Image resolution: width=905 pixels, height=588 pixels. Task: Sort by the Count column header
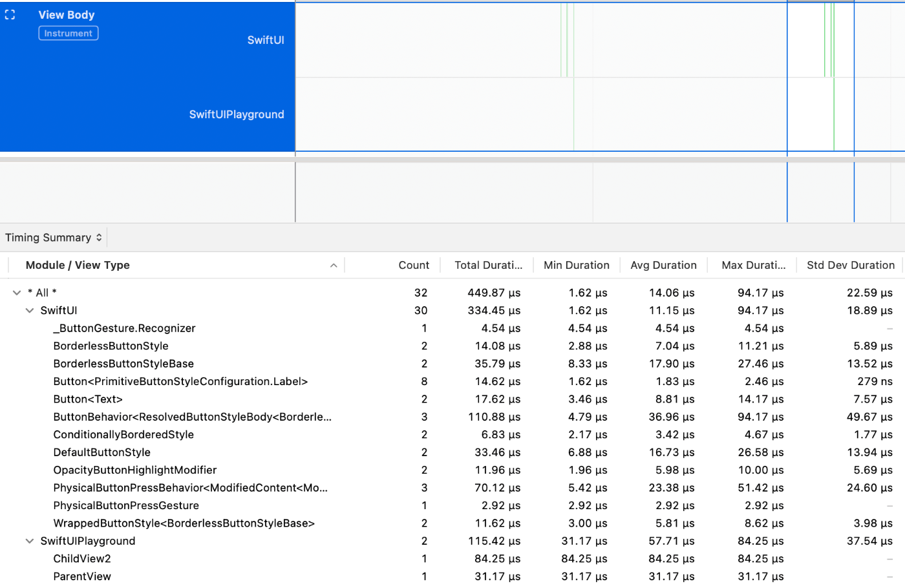point(414,265)
